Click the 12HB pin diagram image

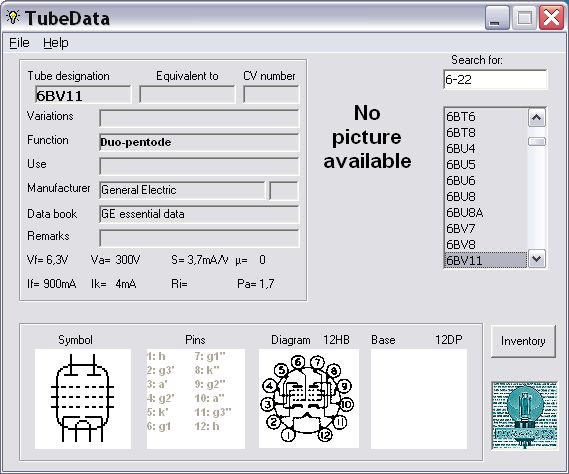(x=309, y=399)
